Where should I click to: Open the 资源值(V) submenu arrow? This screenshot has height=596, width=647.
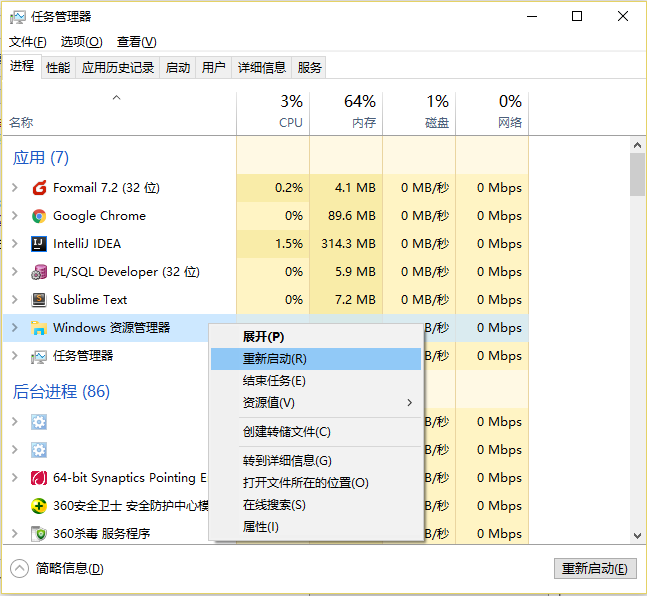coord(409,402)
